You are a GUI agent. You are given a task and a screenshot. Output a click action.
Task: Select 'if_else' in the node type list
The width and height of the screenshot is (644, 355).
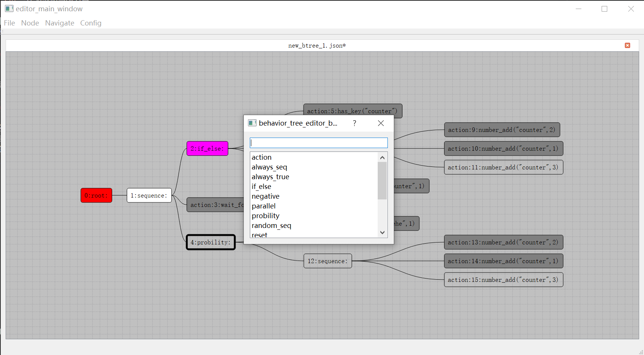[x=261, y=187]
